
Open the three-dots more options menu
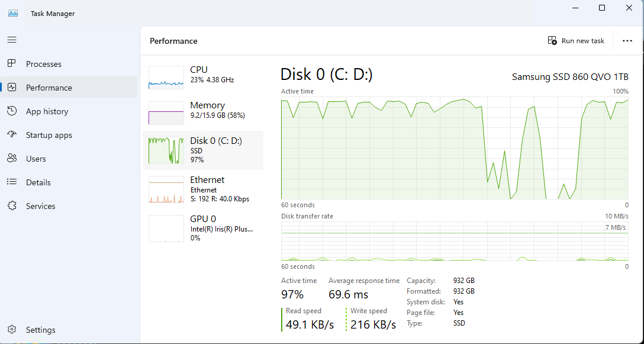tap(627, 41)
